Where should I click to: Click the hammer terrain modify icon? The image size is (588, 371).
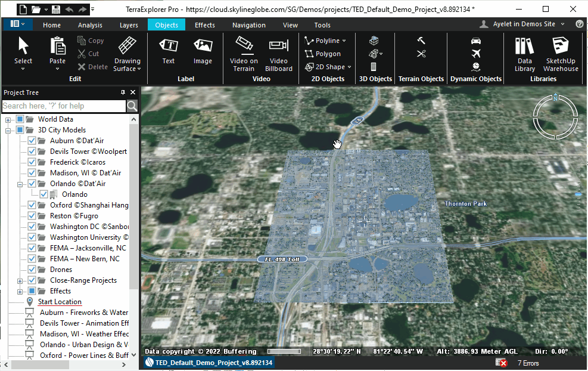tap(421, 40)
